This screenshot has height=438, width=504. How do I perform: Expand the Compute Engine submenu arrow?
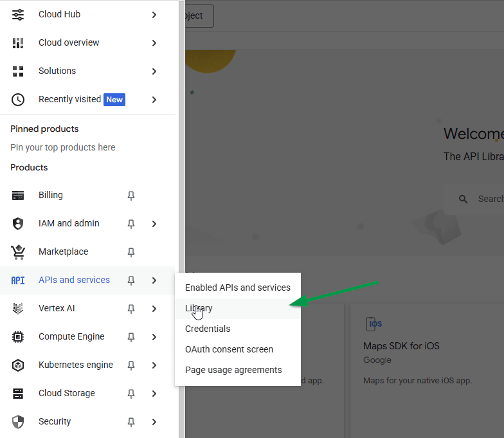[x=154, y=337]
